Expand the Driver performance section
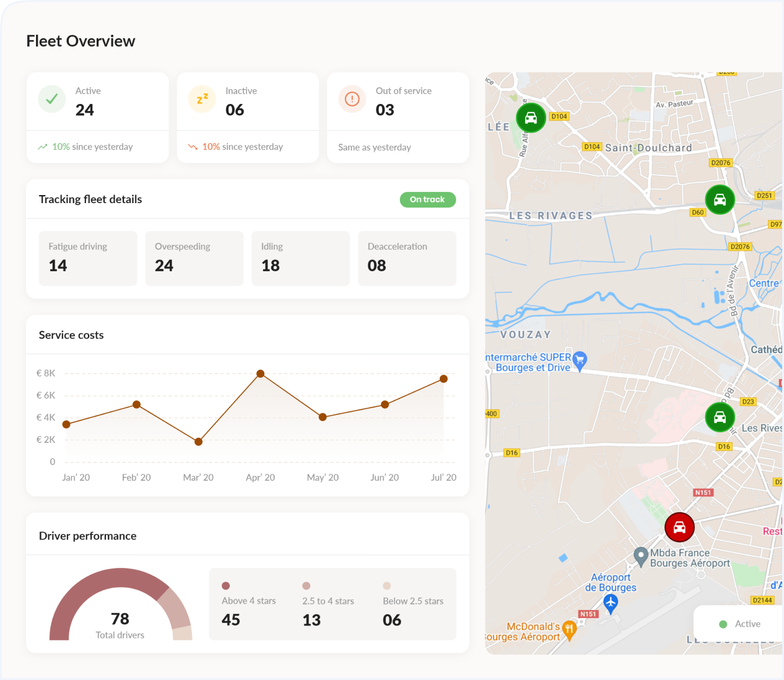This screenshot has height=680, width=784. click(87, 535)
